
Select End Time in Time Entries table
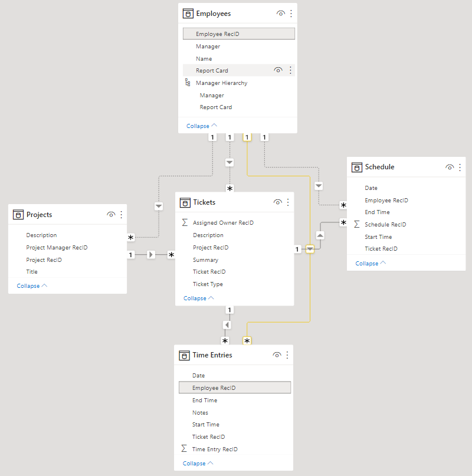tap(204, 401)
